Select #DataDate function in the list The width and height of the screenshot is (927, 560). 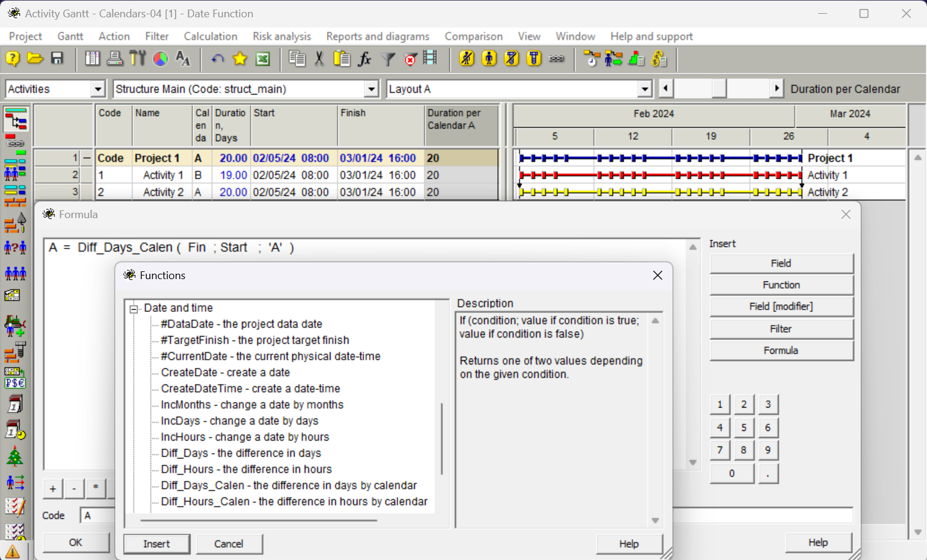tap(241, 324)
